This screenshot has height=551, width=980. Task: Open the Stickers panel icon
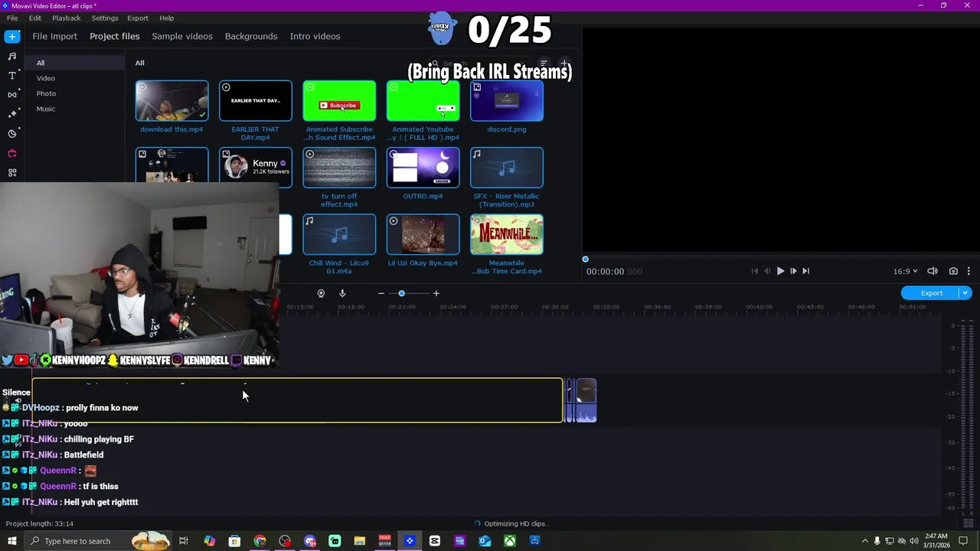[12, 133]
